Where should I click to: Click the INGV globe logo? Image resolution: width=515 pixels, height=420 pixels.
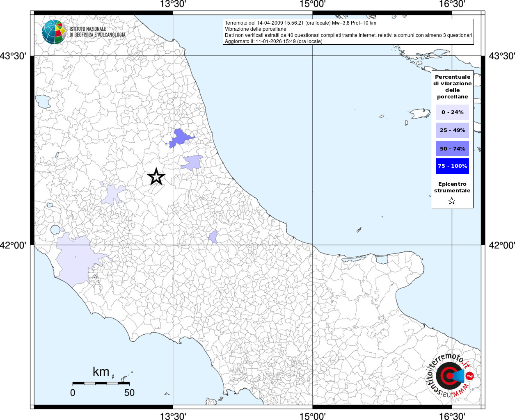(54, 32)
